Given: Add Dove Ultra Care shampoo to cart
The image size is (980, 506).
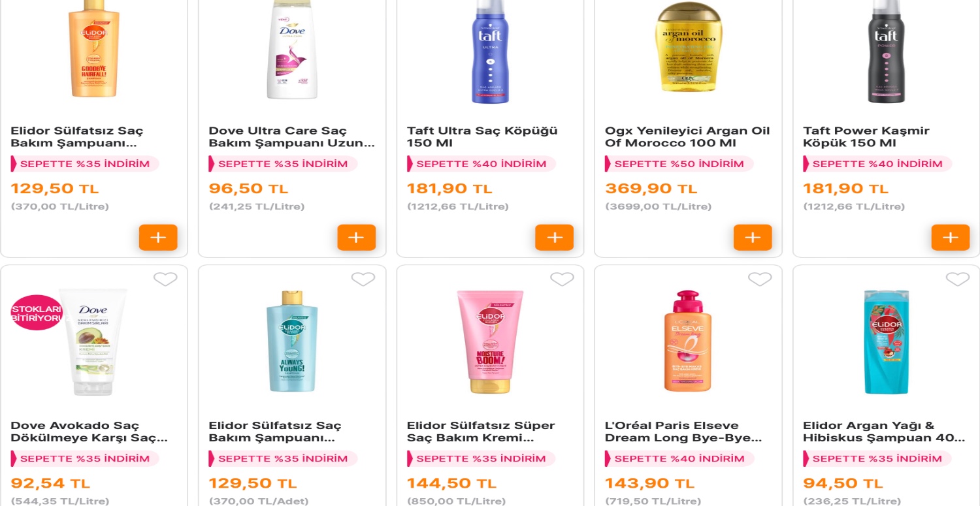Looking at the screenshot, I should 356,238.
